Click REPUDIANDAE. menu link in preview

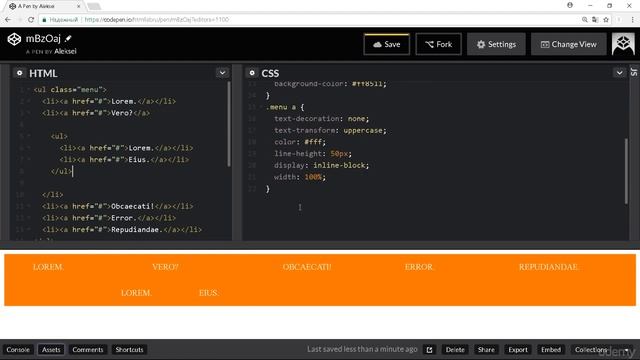coord(549,267)
